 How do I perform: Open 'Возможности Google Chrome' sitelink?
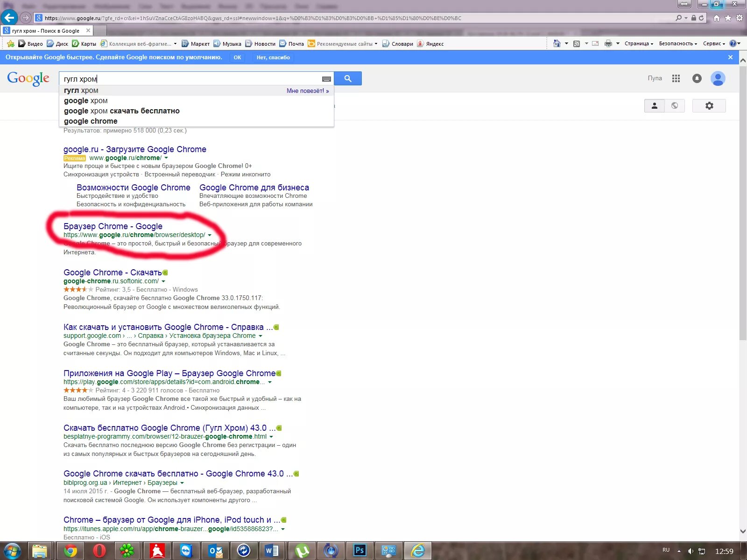pyautogui.click(x=134, y=188)
